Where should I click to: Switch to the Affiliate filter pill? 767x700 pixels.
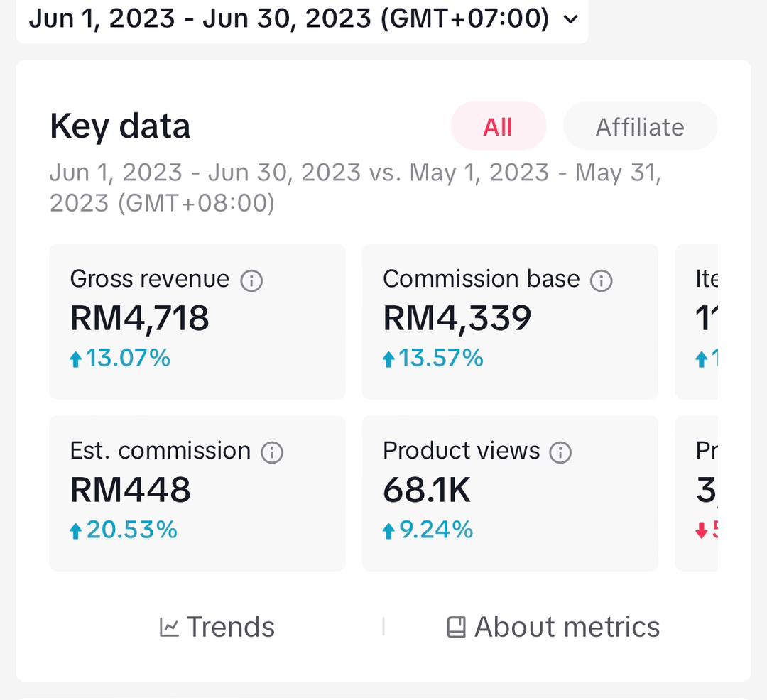[640, 126]
